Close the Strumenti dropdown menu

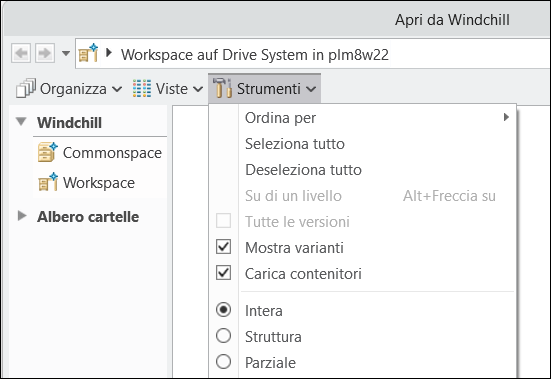(264, 89)
